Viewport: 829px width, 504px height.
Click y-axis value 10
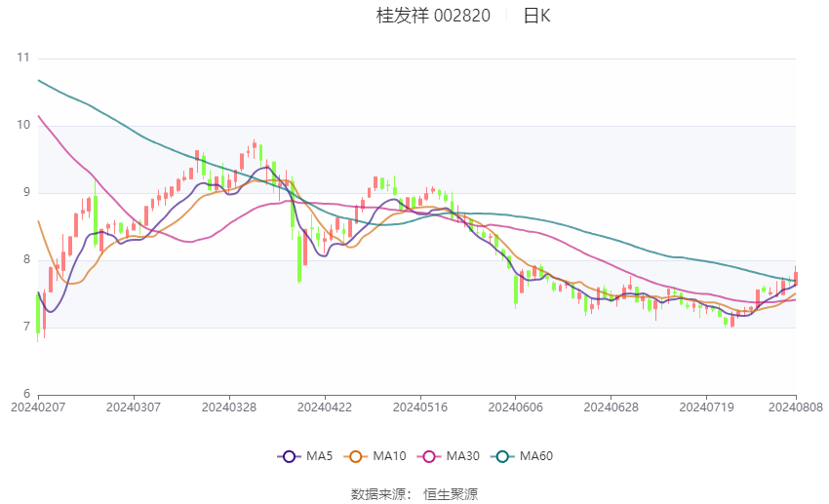pyautogui.click(x=23, y=125)
